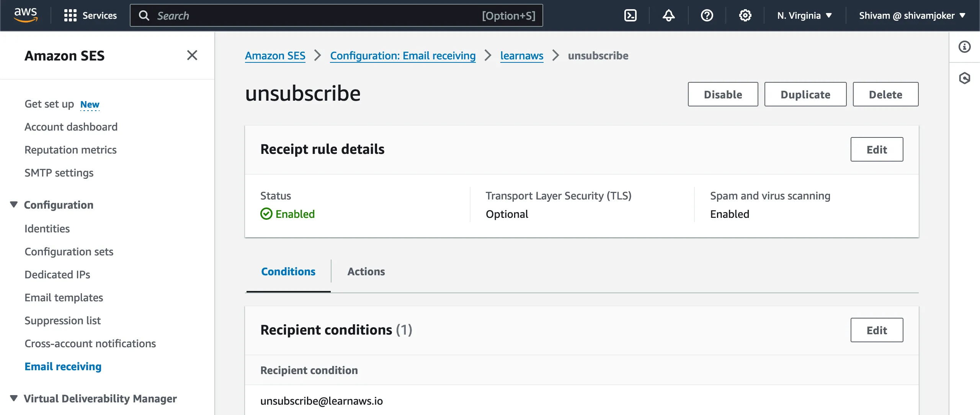Screen dimensions: 980x415
Task: Open the help question mark menu
Action: [x=707, y=15]
